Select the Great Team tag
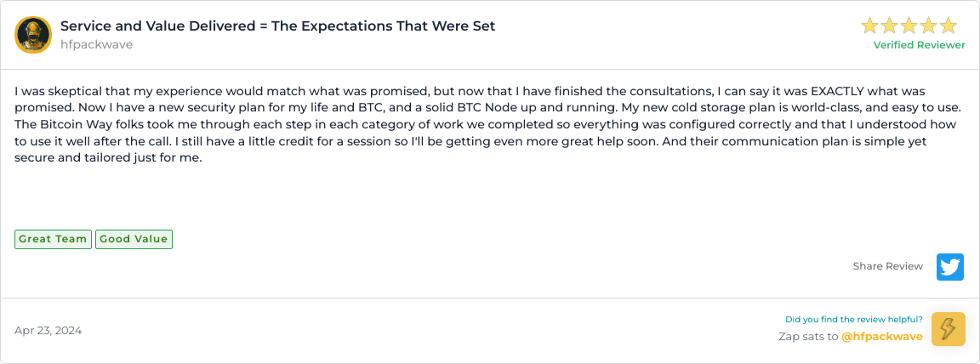Screen dimensions: 980x364 [53, 239]
